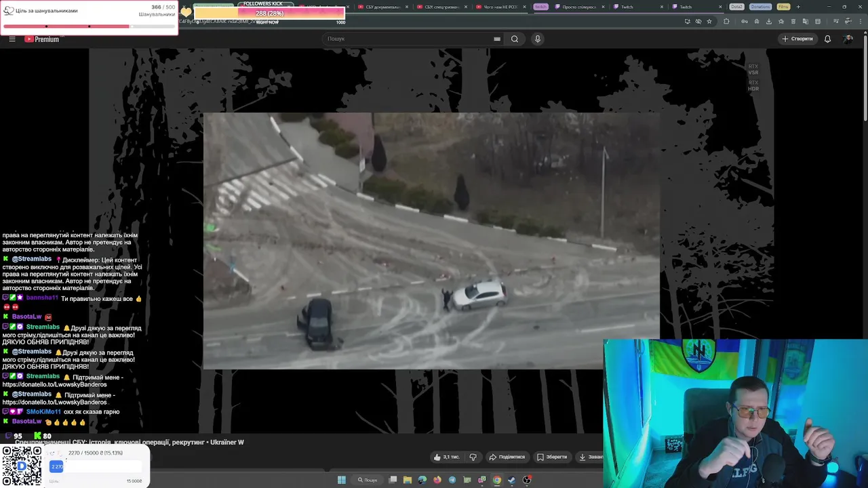Click the donation QR code

[22, 467]
